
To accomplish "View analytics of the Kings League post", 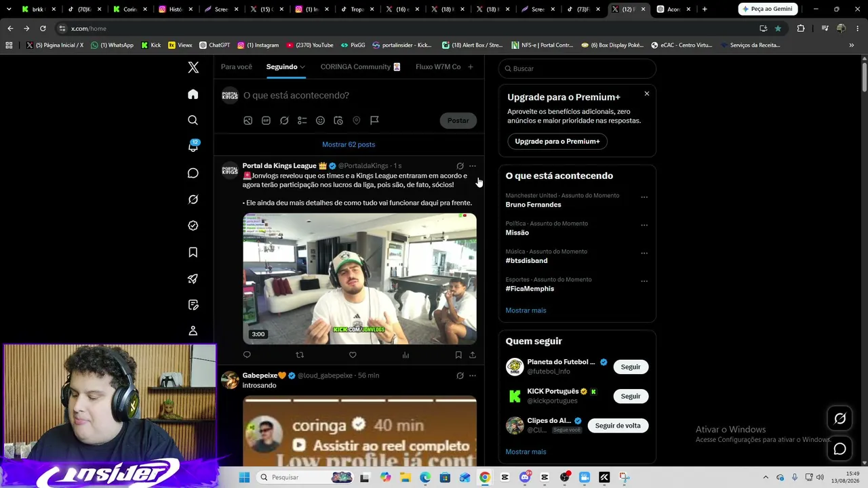I will 406,355.
